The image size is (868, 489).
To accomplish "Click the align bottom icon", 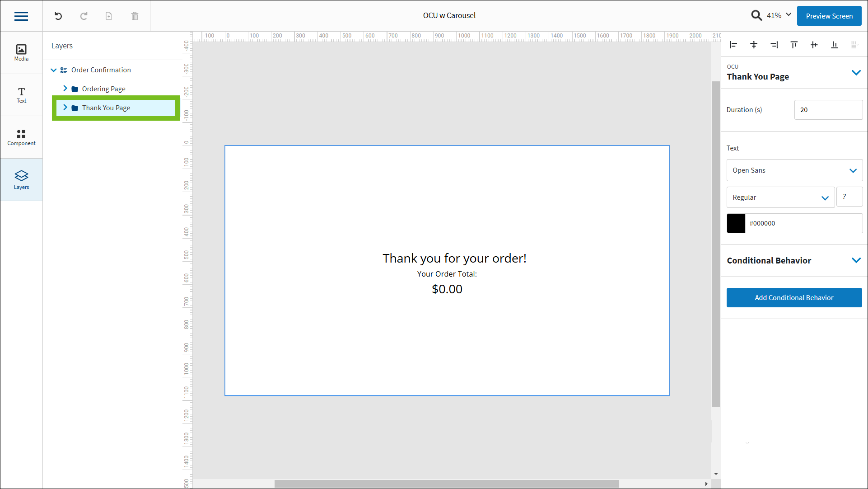I will tap(834, 45).
